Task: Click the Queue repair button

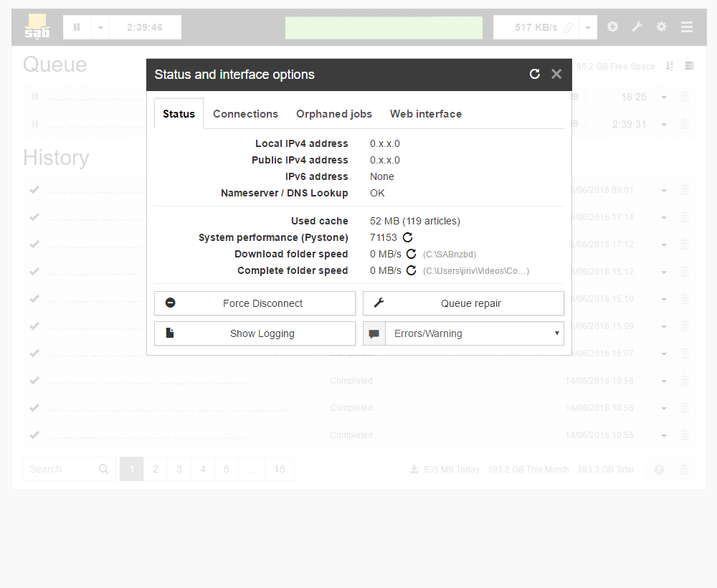Action: click(463, 303)
